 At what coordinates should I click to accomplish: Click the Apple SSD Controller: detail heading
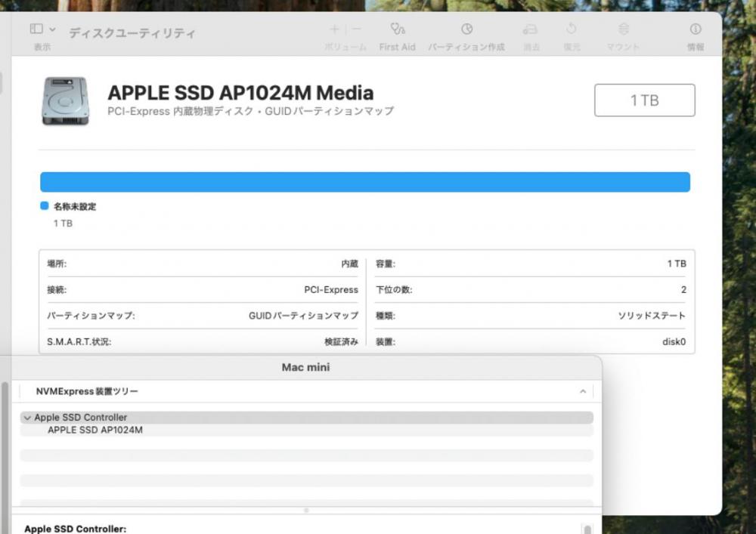[x=75, y=529]
